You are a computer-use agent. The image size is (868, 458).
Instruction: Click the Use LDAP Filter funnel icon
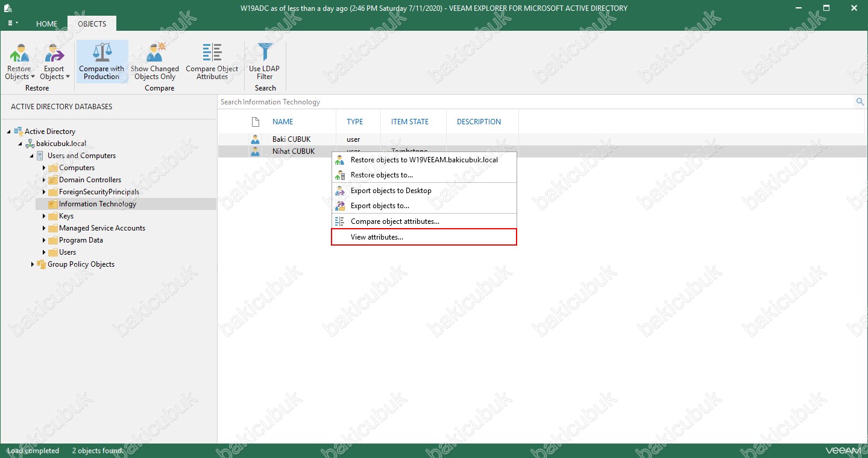click(x=265, y=52)
